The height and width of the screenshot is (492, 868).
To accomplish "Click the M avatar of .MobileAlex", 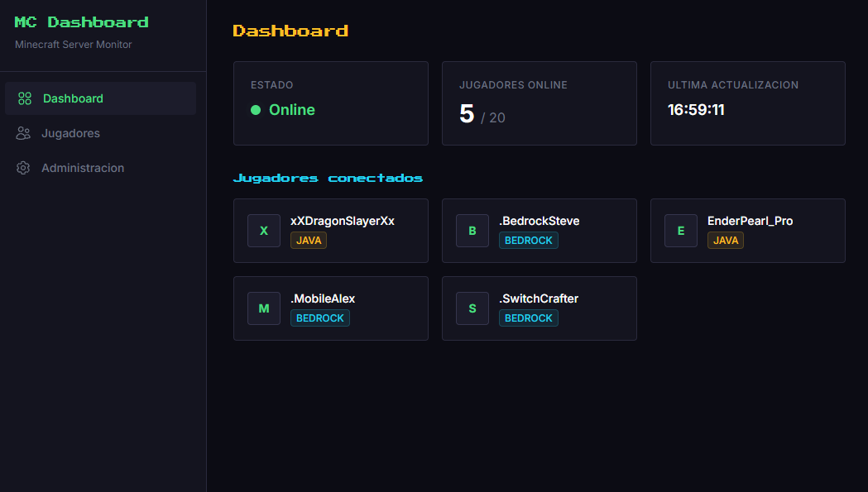I will 264,308.
